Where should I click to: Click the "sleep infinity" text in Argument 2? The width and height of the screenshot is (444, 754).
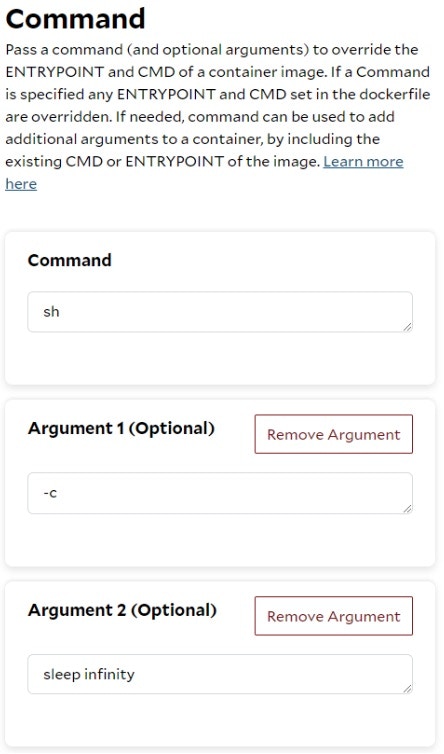click(x=89, y=674)
